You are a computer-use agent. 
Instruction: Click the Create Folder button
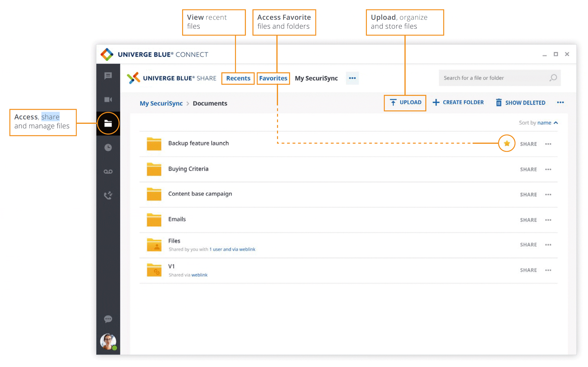tap(458, 102)
